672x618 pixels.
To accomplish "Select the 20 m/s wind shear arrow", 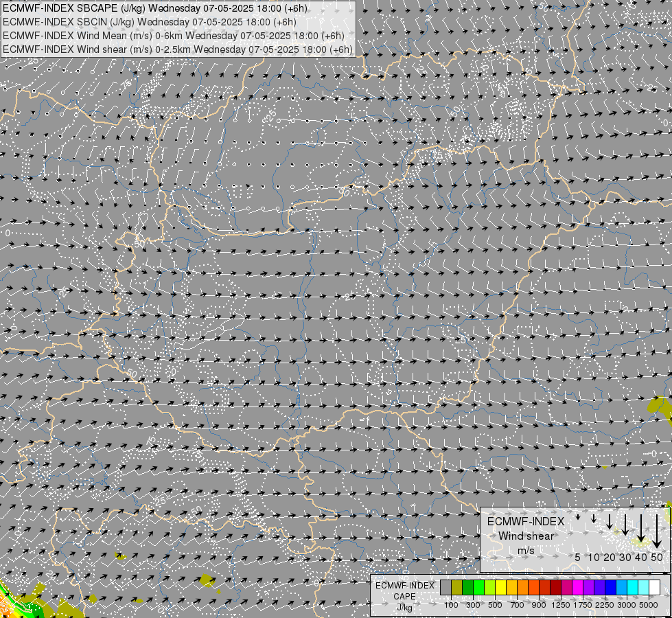I will [x=610, y=522].
